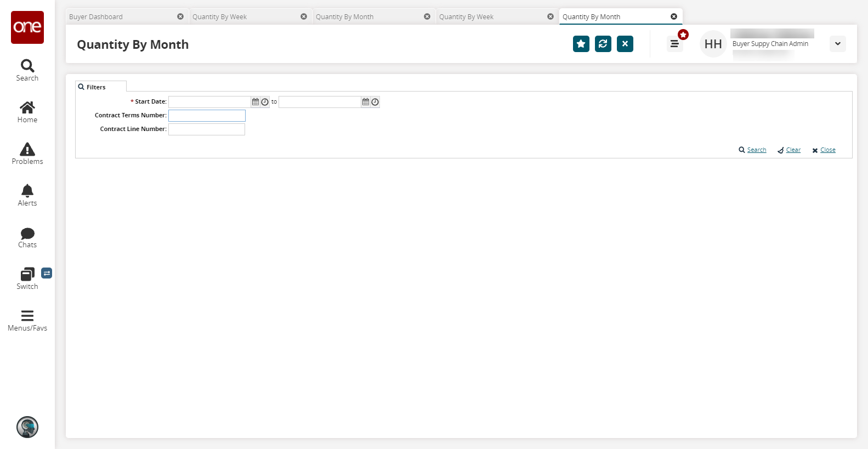Focus the Start Date from field
This screenshot has width=868, height=449.
[x=209, y=102]
